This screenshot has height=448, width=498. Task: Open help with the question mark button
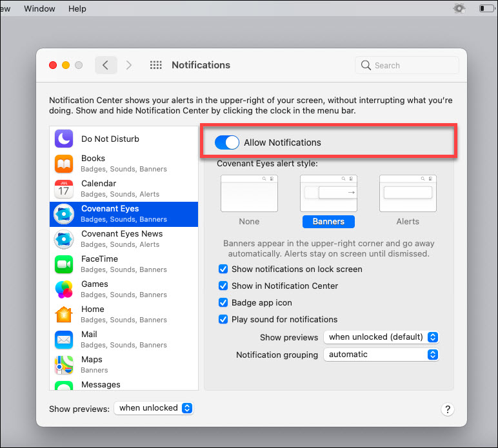448,409
